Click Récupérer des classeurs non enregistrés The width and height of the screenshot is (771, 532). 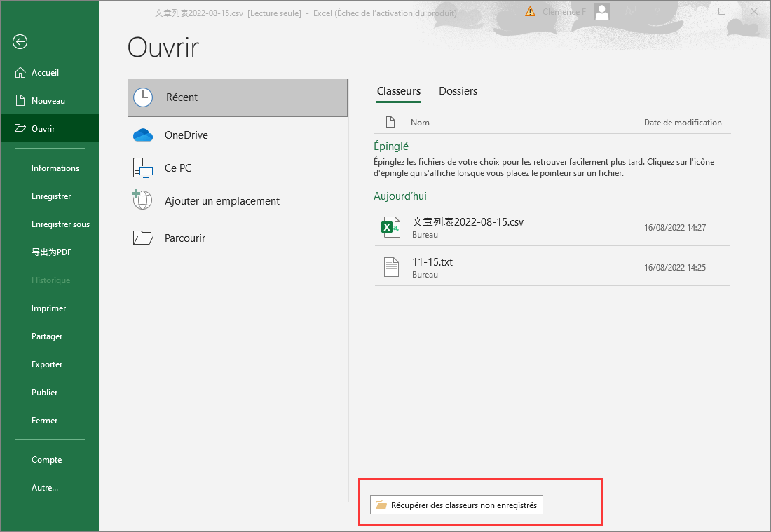pyautogui.click(x=456, y=505)
